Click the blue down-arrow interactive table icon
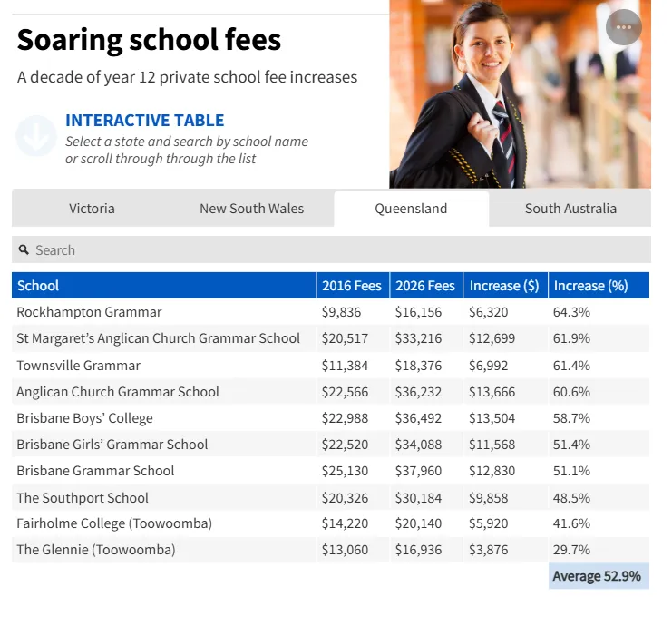Screen dimensions: 672x626 point(36,137)
